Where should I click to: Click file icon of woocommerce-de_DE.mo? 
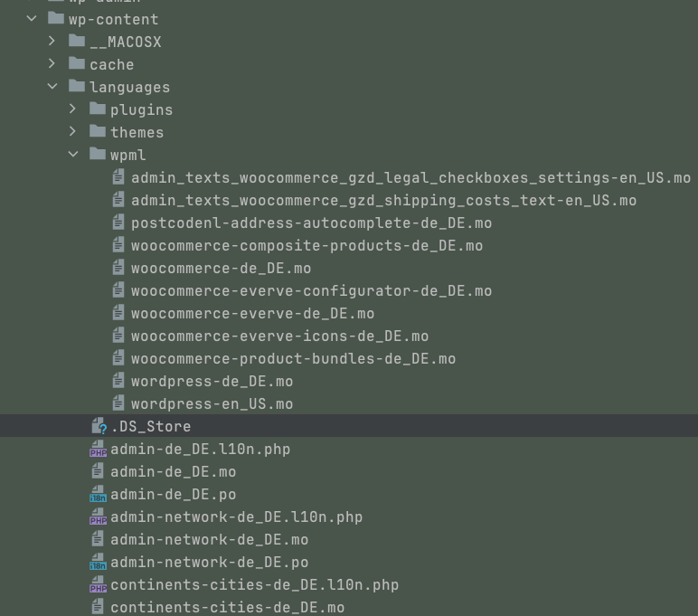coord(118,268)
